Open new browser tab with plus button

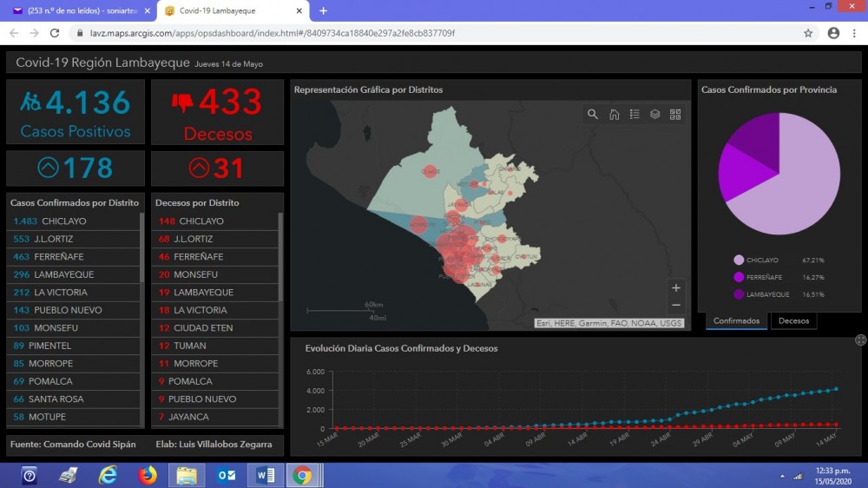[x=323, y=10]
